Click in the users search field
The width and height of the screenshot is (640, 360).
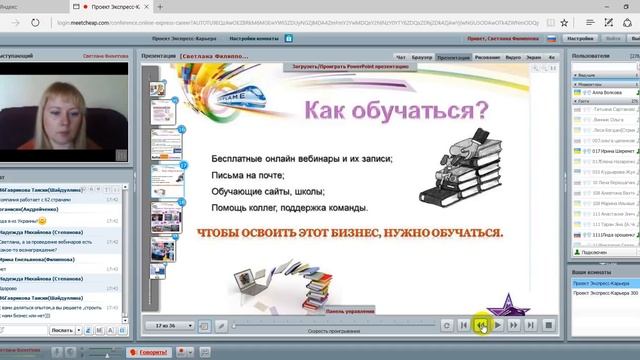(604, 67)
